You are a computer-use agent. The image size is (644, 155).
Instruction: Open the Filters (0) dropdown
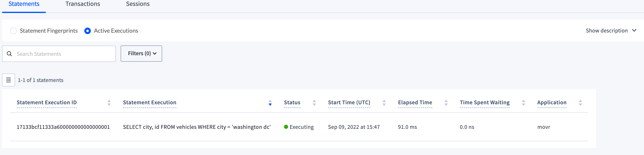point(141,53)
